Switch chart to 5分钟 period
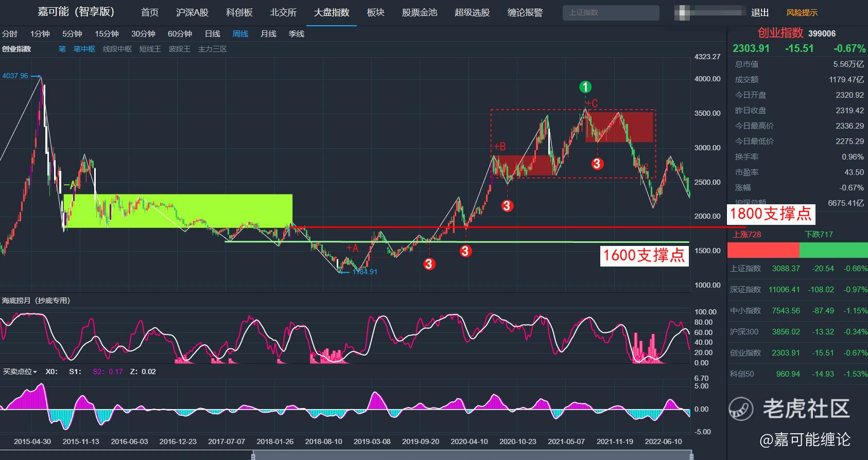 [x=72, y=34]
